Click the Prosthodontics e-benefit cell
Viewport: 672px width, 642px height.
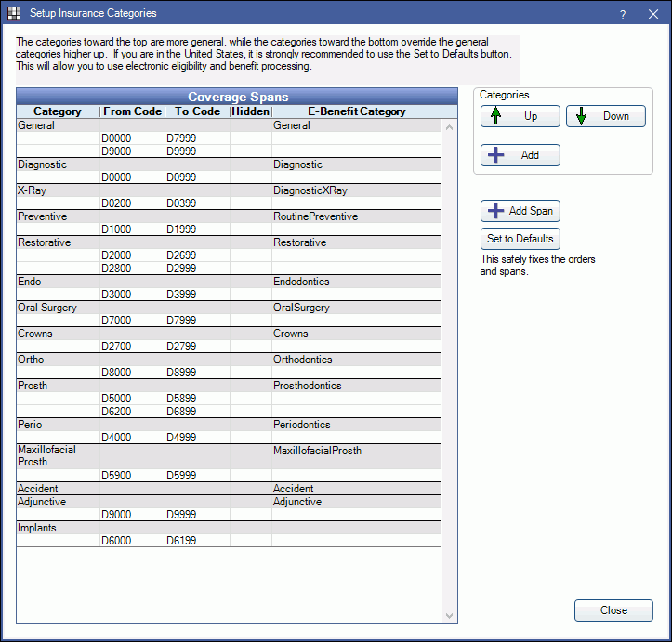pos(357,386)
